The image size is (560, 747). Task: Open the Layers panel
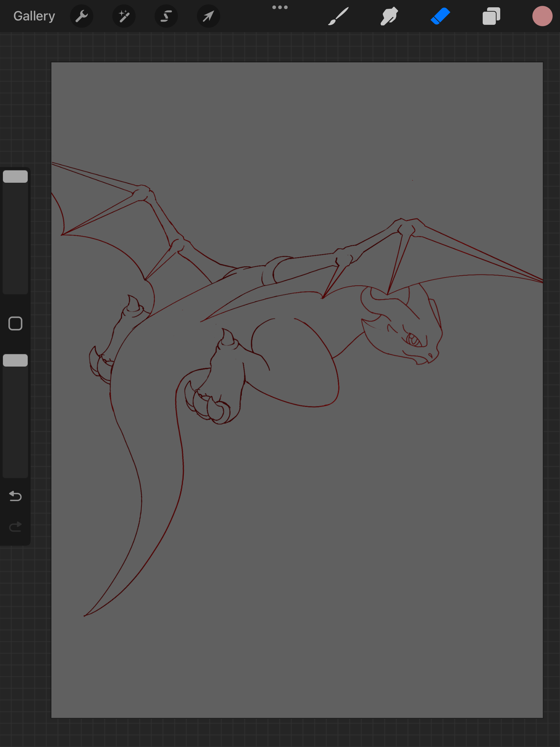[x=491, y=16]
